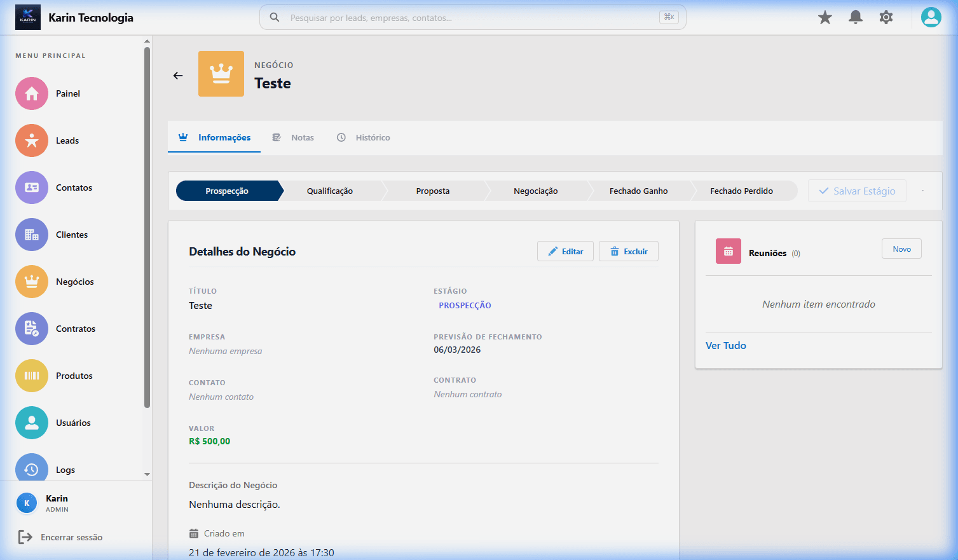The width and height of the screenshot is (958, 560).
Task: Click the Excluir button
Action: [x=628, y=251]
